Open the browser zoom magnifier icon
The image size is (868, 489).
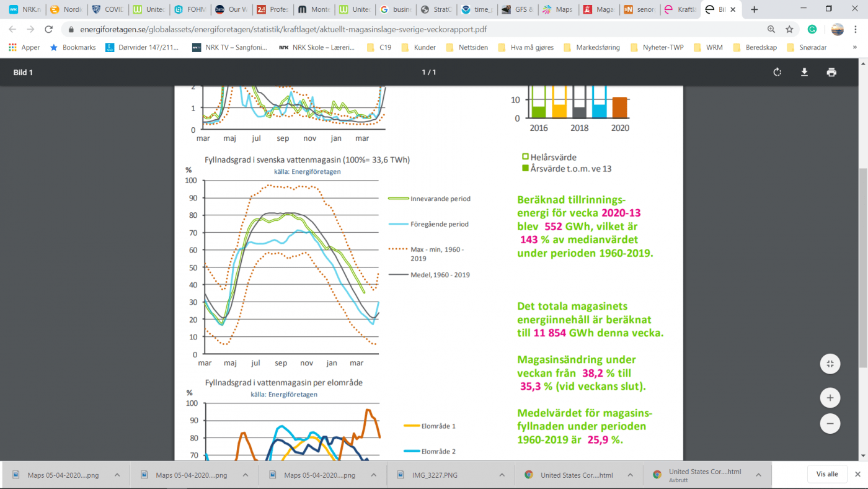tap(771, 29)
